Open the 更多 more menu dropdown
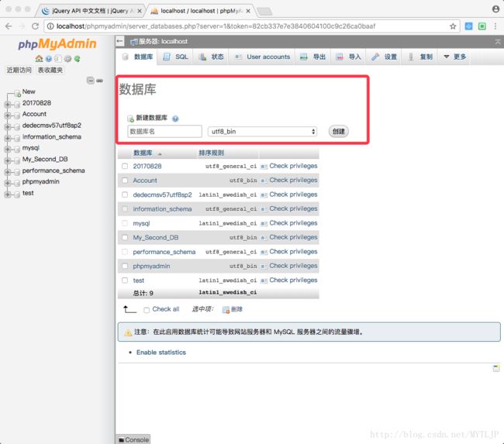Image resolution: width=504 pixels, height=444 pixels. 455,57
